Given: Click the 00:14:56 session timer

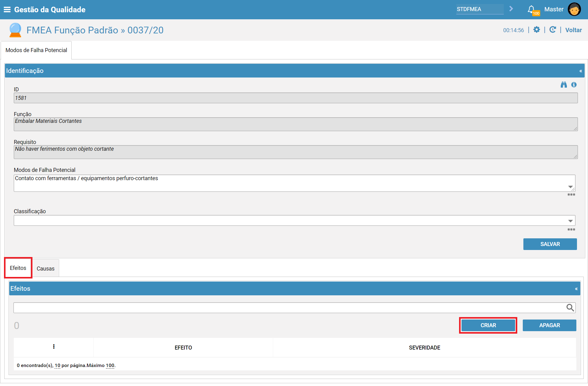Looking at the screenshot, I should (513, 30).
